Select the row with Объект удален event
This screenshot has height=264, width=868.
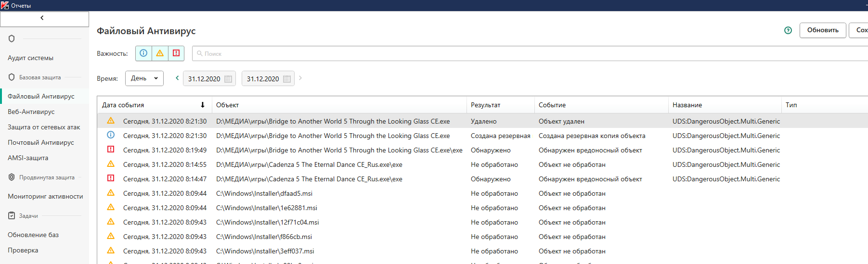pos(561,121)
